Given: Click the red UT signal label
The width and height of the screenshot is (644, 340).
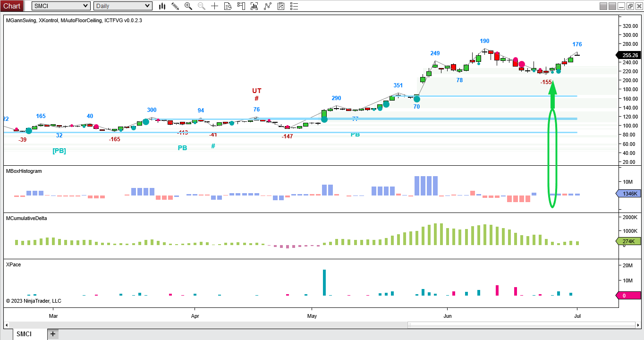Looking at the screenshot, I should (257, 91).
